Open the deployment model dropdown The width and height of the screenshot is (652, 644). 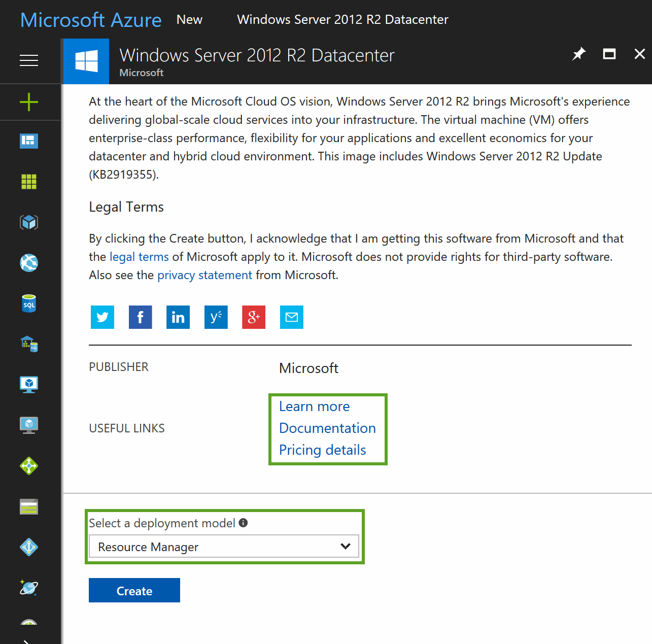point(224,547)
